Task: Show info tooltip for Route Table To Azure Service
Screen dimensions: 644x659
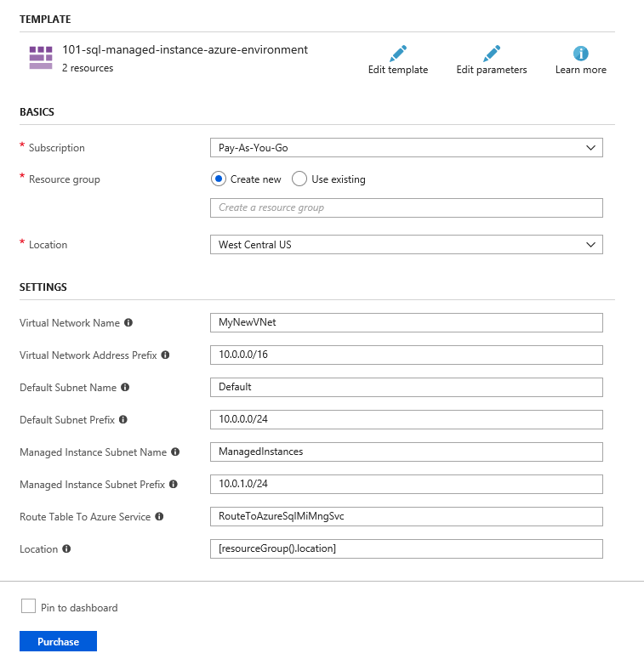Action: click(159, 516)
